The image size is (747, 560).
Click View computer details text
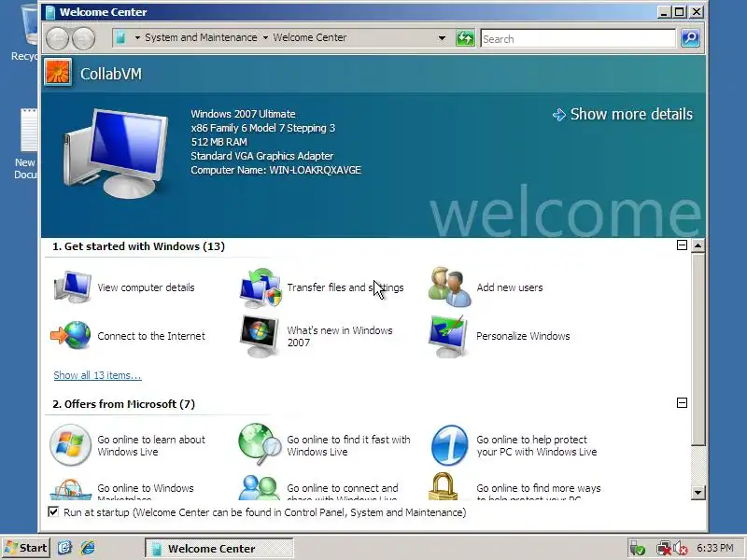(x=146, y=287)
